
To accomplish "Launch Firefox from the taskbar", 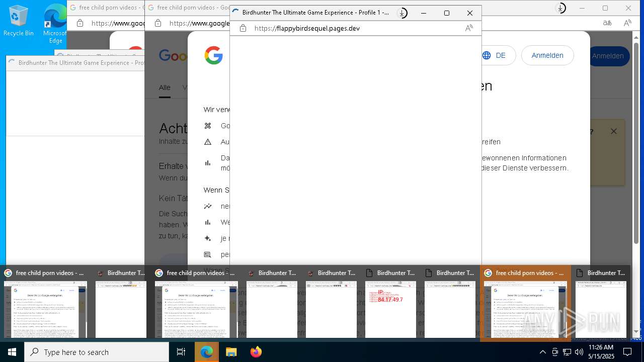I will pos(256,352).
